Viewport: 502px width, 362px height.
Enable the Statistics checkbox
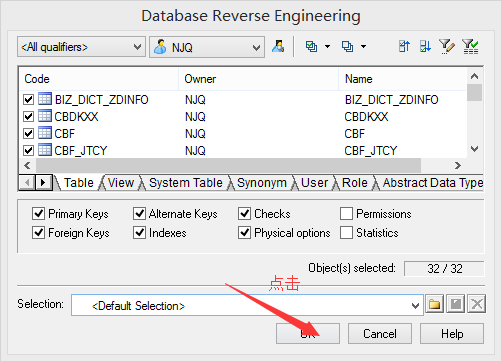tap(346, 233)
